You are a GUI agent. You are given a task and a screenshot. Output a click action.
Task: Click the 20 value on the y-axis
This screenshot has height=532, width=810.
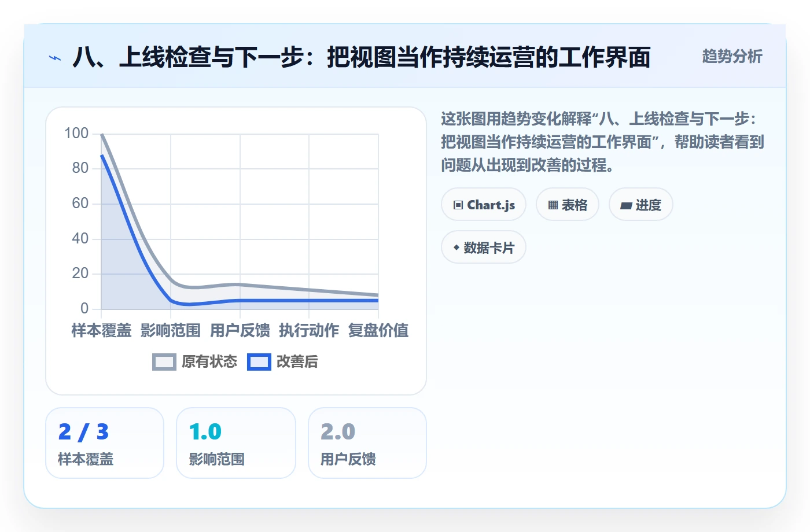[80, 274]
